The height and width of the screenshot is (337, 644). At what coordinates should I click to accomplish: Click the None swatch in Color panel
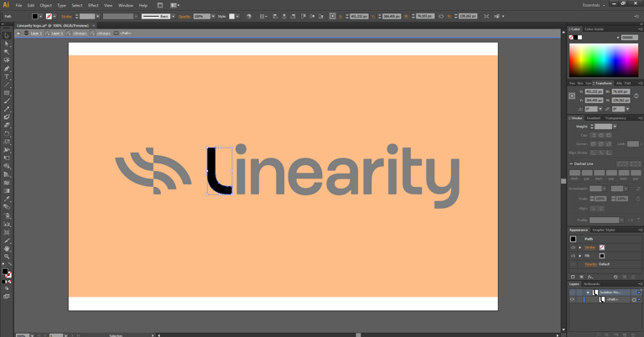571,38
